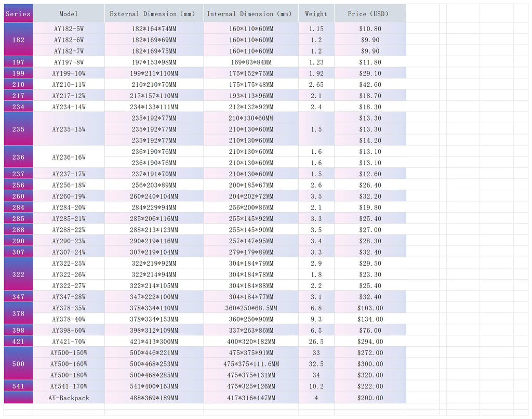This screenshot has width=532, height=419.
Task: Select the price cell $42.60
Action: click(370, 85)
